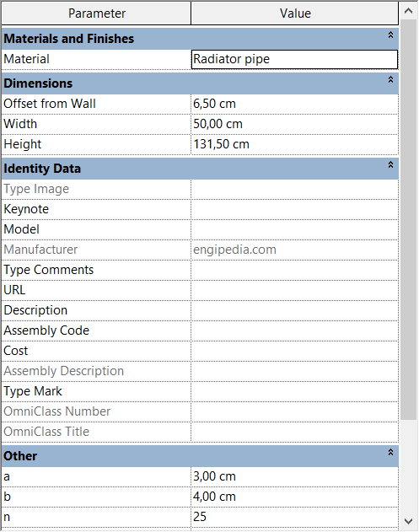Click the Assembly Code value cell
419x532 pixels.
[x=294, y=330]
